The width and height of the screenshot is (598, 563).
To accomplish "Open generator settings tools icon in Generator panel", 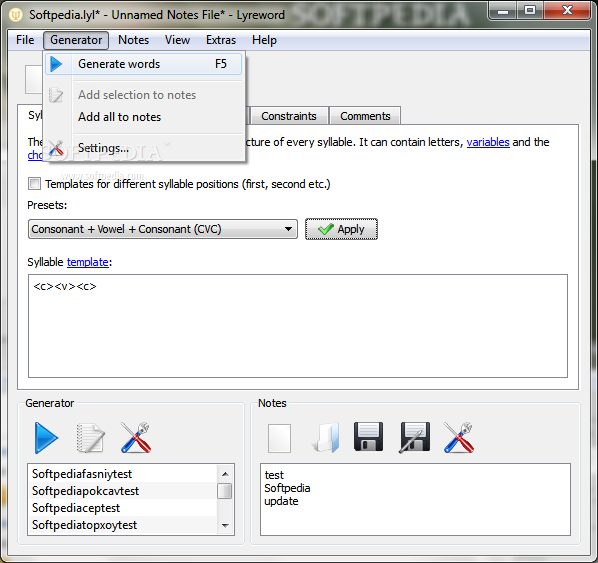I will point(136,438).
